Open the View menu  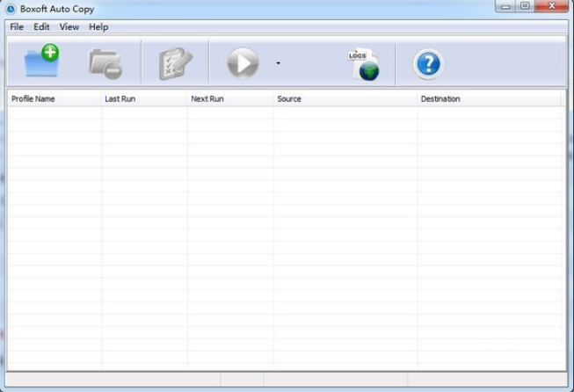pos(69,27)
